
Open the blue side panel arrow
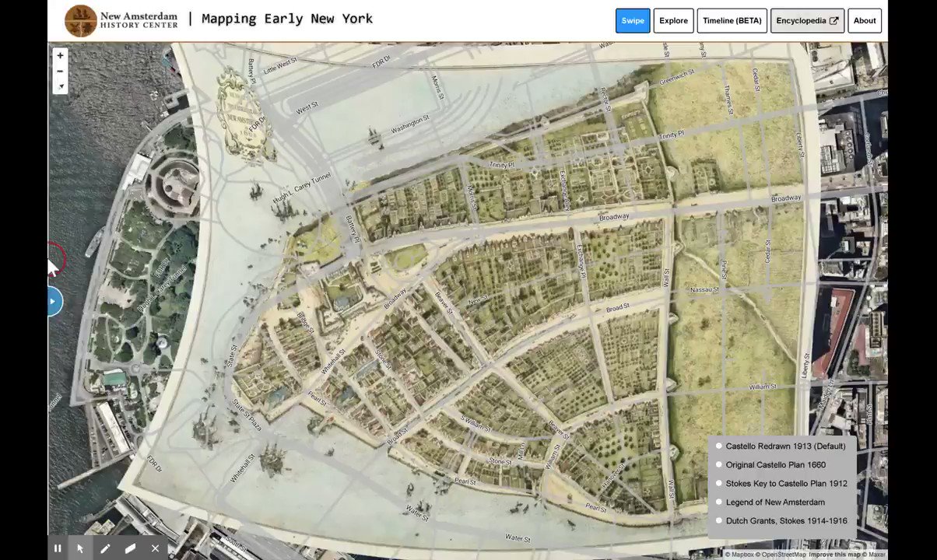pos(53,301)
